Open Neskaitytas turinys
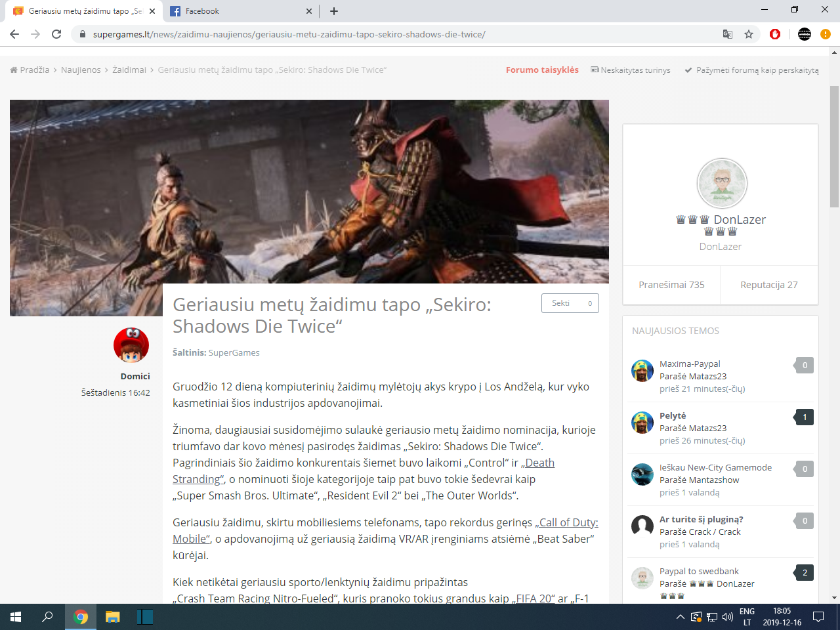Viewport: 840px width, 630px height. pos(631,70)
